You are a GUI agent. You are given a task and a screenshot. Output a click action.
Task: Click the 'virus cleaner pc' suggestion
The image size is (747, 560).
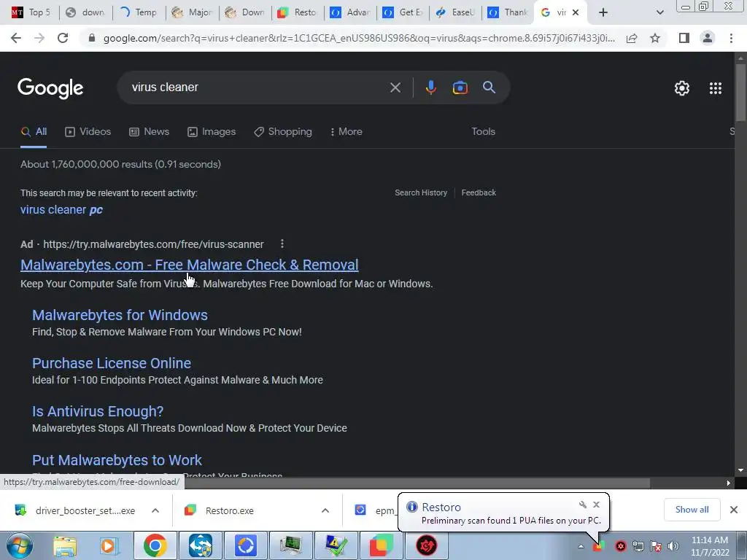tap(61, 210)
